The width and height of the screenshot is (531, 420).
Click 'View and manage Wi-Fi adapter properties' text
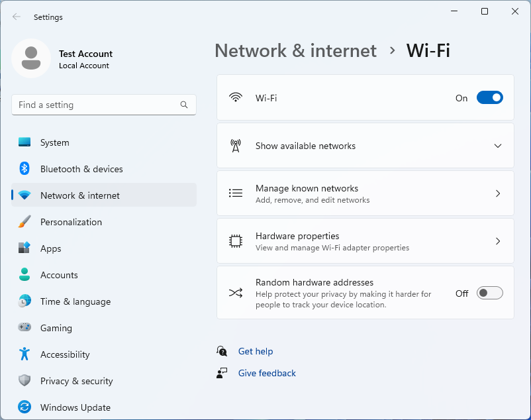click(x=332, y=248)
